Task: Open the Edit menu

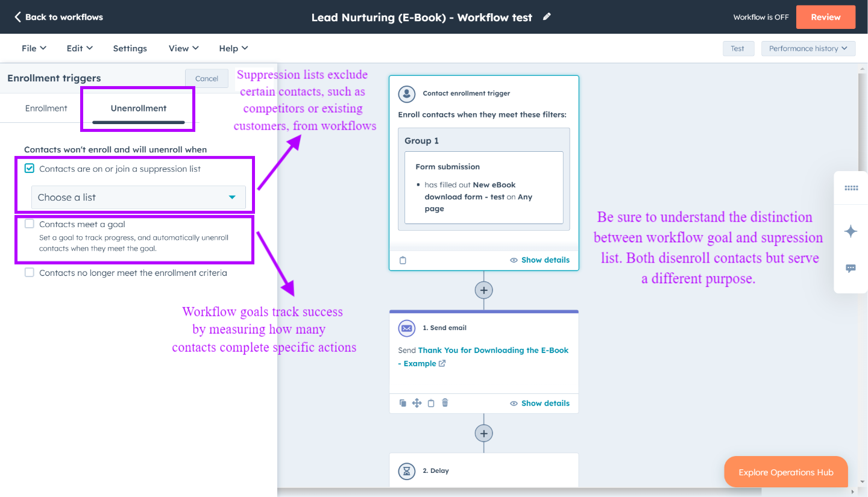Action: point(80,48)
